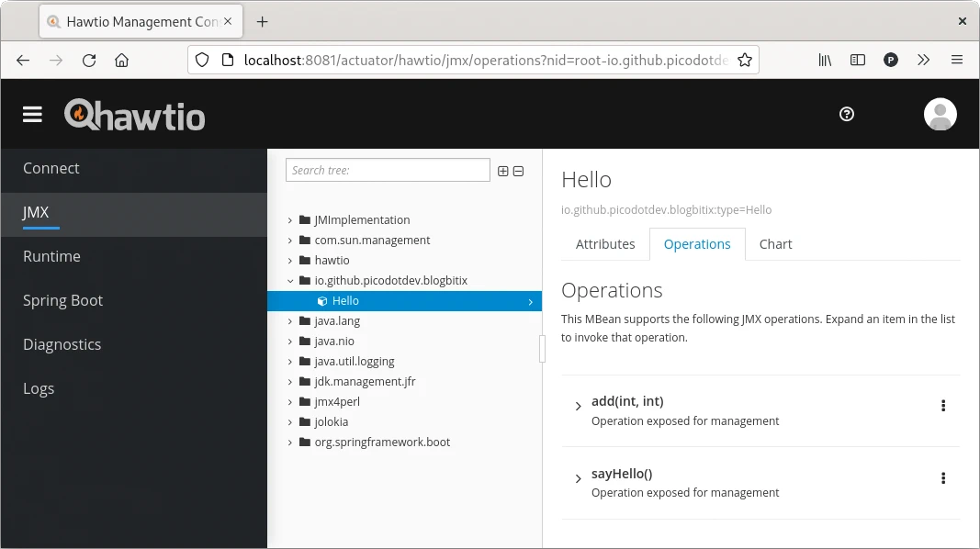Expand the add(int, int) operation
The height and width of the screenshot is (549, 980).
coord(578,402)
